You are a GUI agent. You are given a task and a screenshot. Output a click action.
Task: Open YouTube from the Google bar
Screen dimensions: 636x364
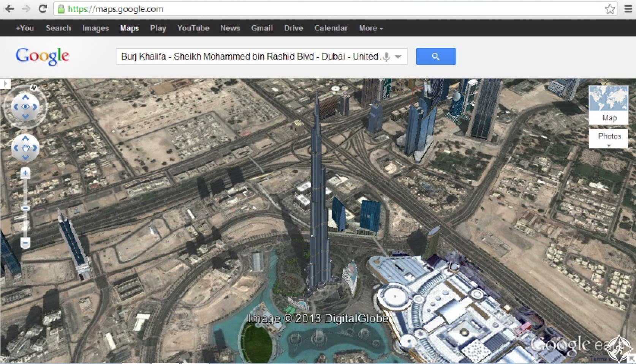coord(193,28)
